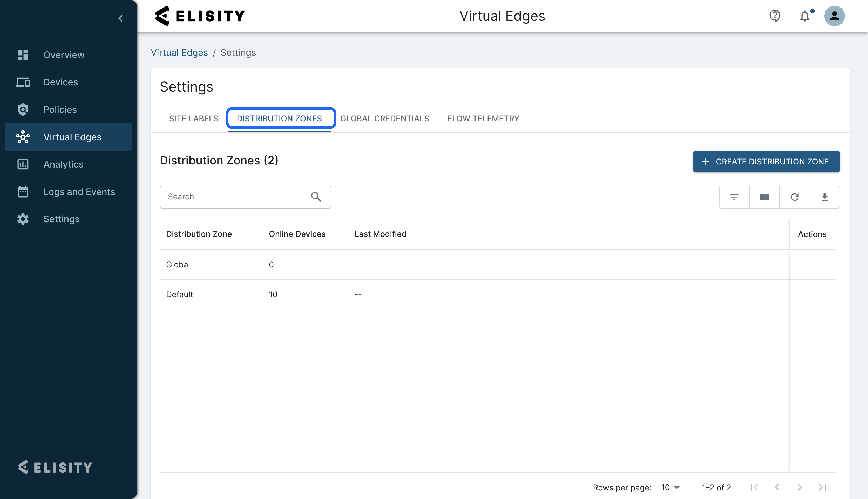Click the Settings breadcrumb text
868x499 pixels.
tap(238, 52)
